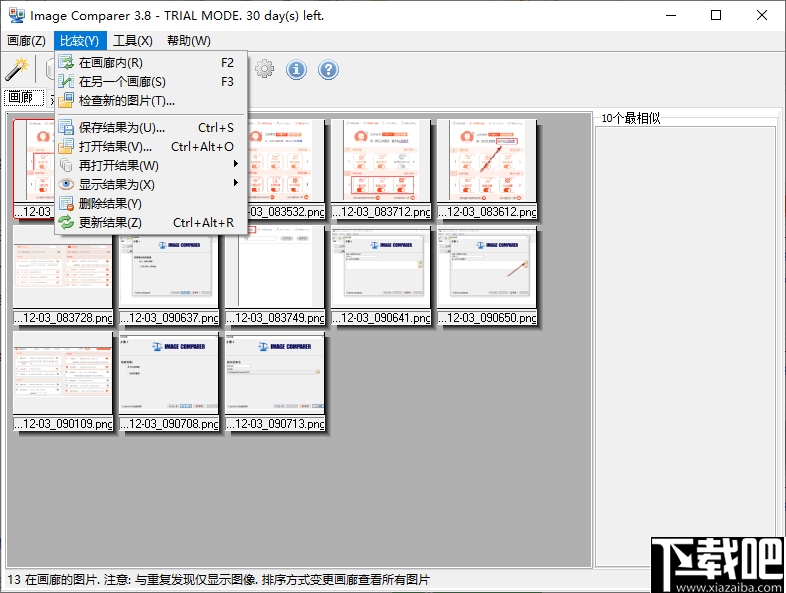Close the Image Comparer window
This screenshot has height=593, width=786.
pos(761,16)
